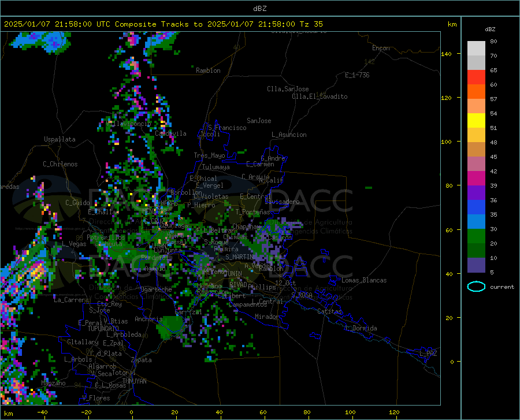
Task: Click the purple 10 dBZ legend swatch
Action: [476, 265]
